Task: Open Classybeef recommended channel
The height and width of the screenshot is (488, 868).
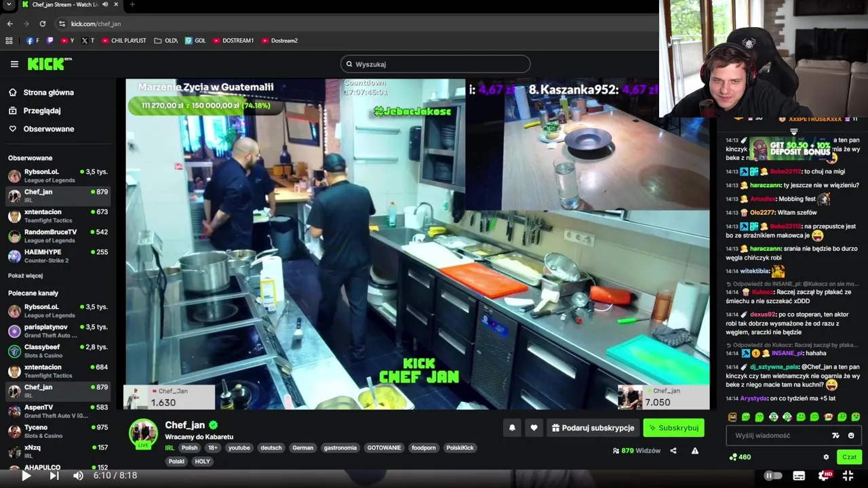Action: pos(58,351)
